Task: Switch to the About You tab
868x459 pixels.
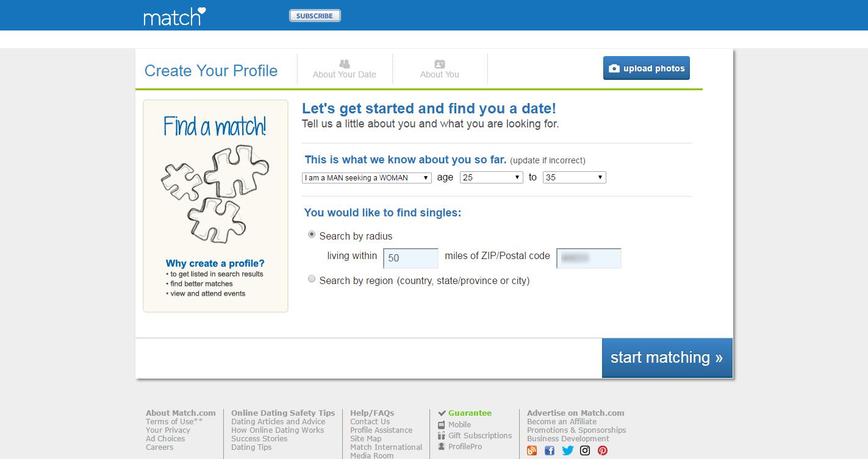Action: tap(440, 69)
